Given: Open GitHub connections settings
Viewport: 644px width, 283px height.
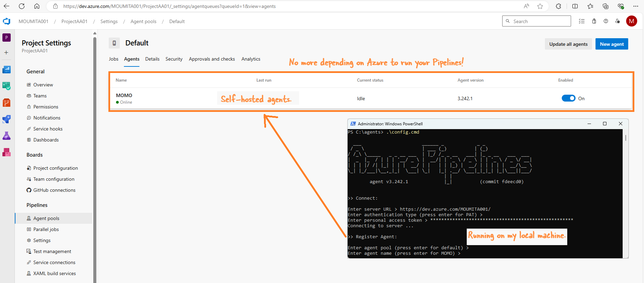Looking at the screenshot, I should [54, 190].
